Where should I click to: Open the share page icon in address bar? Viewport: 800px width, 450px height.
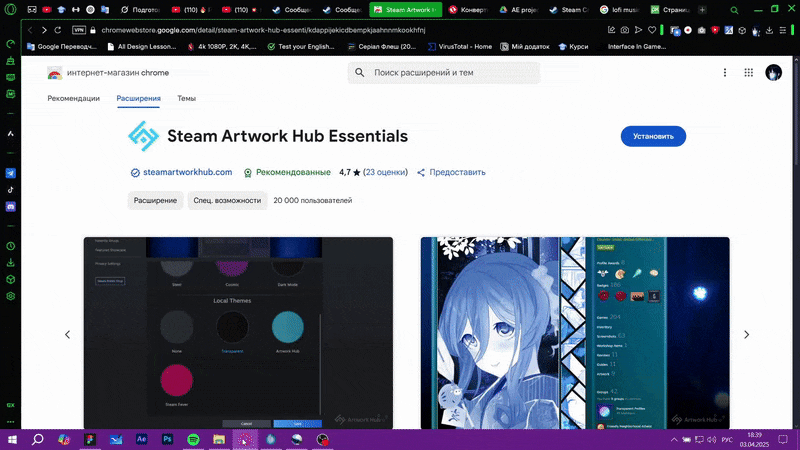(x=611, y=30)
